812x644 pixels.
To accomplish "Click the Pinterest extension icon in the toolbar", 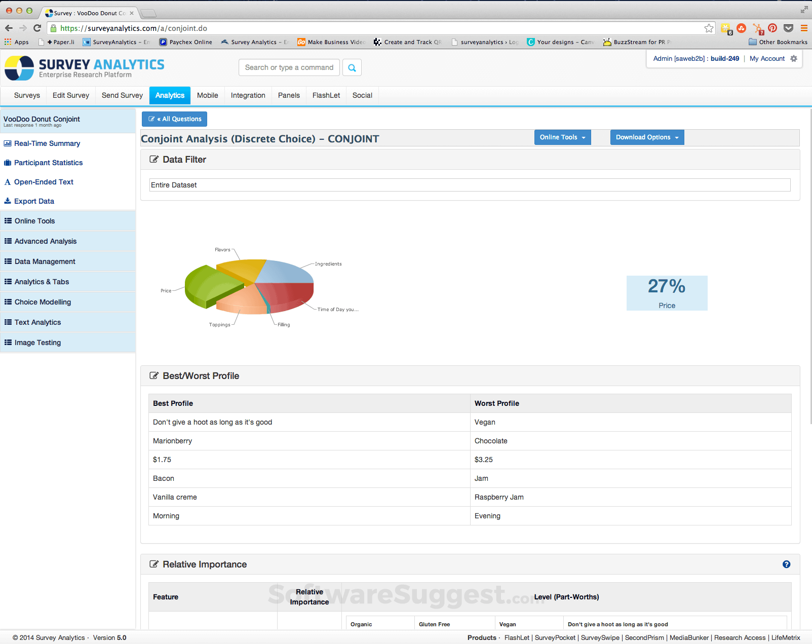I will tap(772, 28).
